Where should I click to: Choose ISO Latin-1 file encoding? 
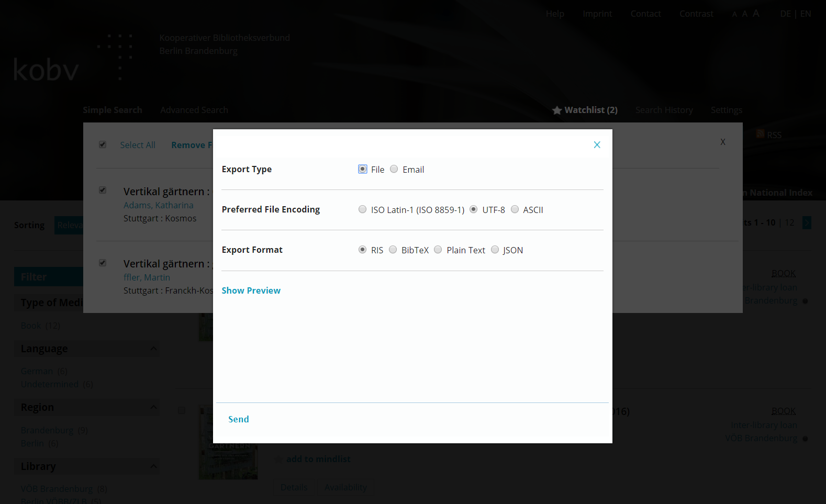click(x=362, y=209)
